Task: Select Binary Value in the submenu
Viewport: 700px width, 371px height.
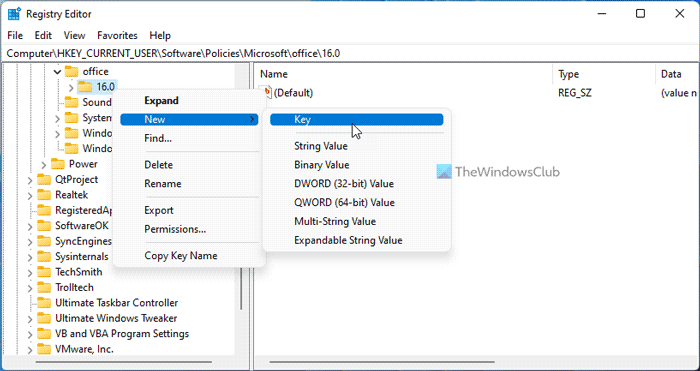Action: pyautogui.click(x=357, y=165)
